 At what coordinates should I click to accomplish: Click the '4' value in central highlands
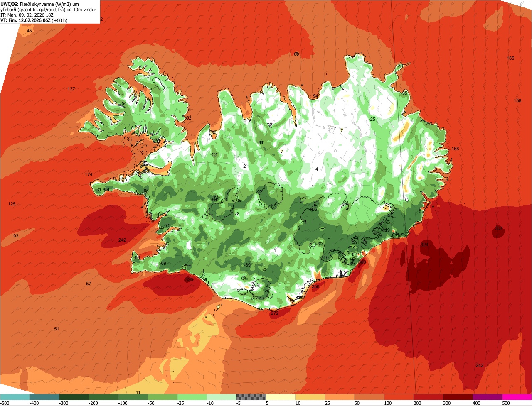(x=317, y=169)
